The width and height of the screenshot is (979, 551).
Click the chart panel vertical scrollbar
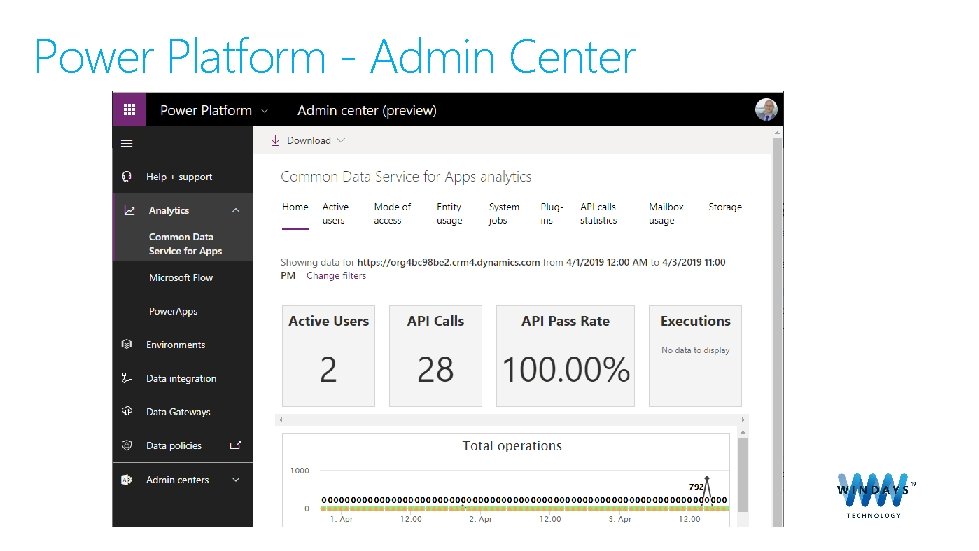(x=742, y=474)
